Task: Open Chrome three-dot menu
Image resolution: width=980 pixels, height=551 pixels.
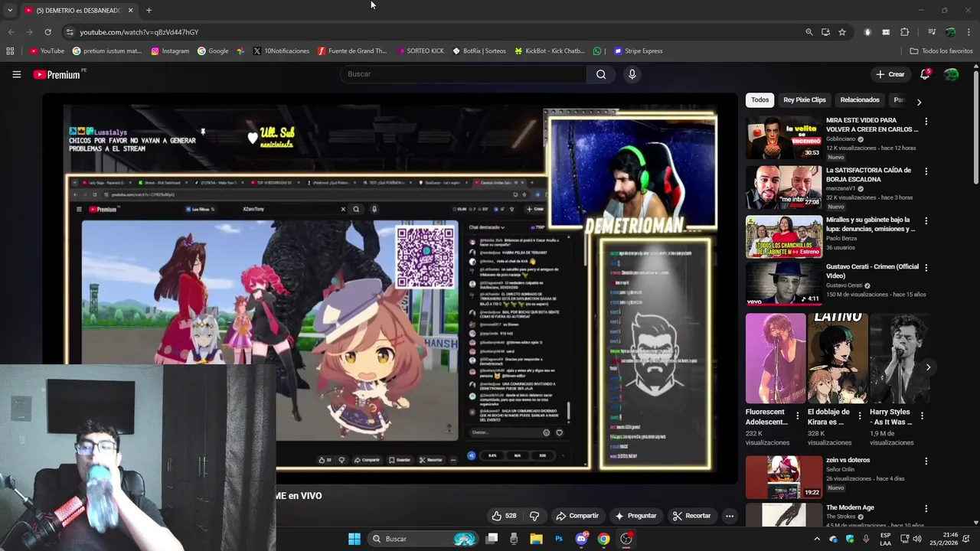Action: pos(969,32)
